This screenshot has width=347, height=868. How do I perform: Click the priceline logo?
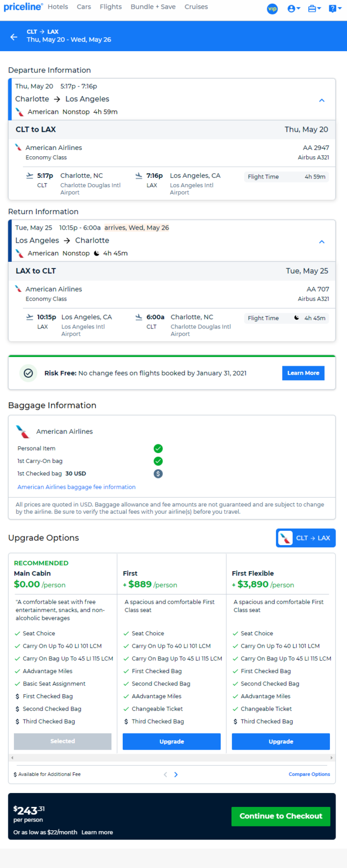[x=23, y=7]
